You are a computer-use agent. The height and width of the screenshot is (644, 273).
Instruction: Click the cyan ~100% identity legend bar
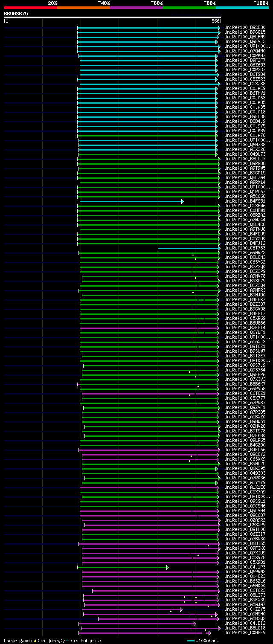pos(242,7)
